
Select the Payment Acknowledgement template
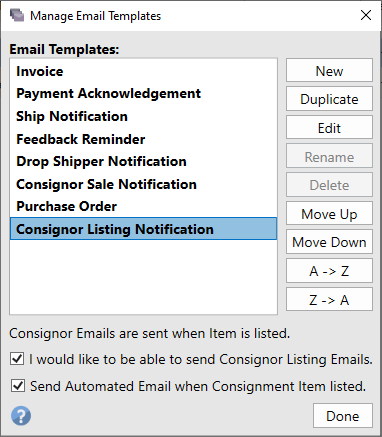click(143, 94)
